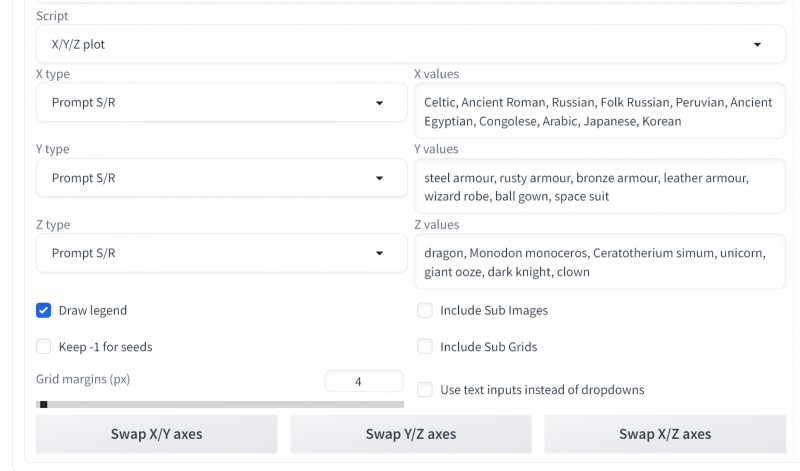Click into the X values text box
Viewport: 800px width, 471px height.
(599, 111)
